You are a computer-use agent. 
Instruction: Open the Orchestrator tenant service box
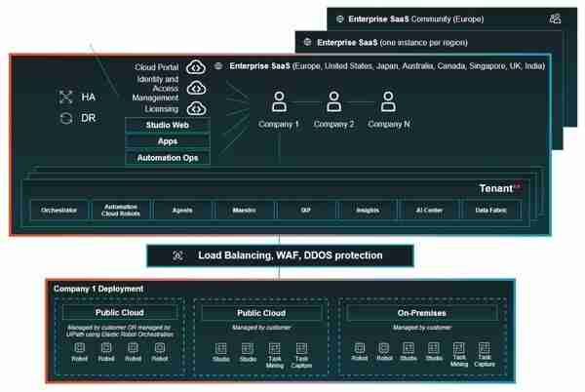[x=58, y=211]
